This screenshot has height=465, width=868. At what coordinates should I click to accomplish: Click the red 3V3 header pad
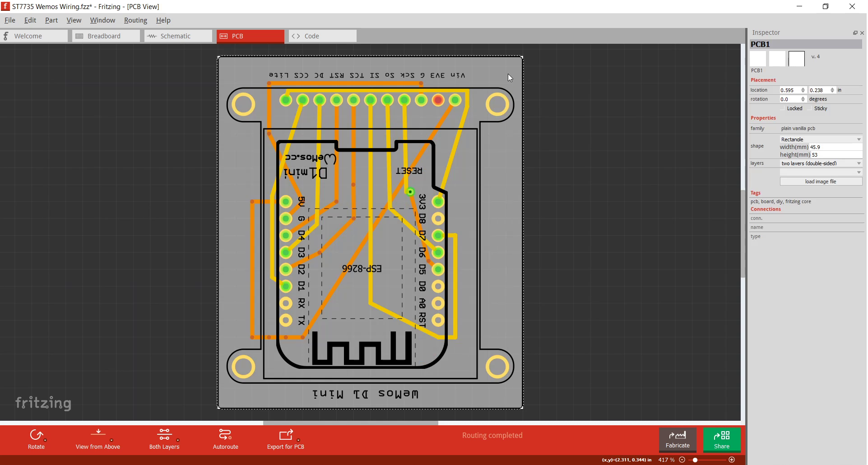438,100
